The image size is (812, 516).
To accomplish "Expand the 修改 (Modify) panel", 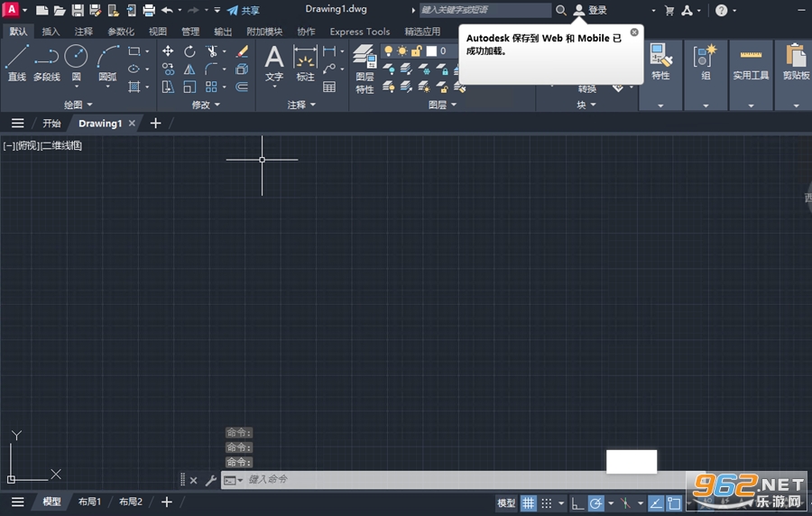I will click(206, 105).
